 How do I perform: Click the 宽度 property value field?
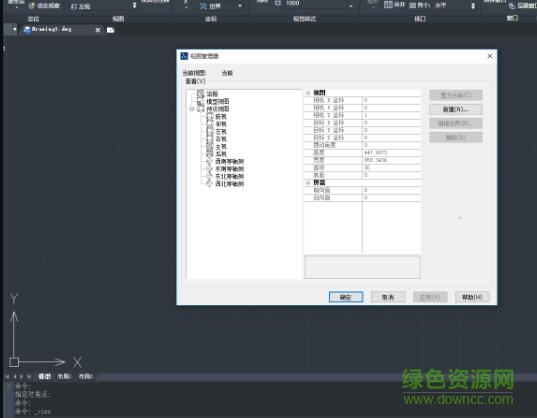391,160
